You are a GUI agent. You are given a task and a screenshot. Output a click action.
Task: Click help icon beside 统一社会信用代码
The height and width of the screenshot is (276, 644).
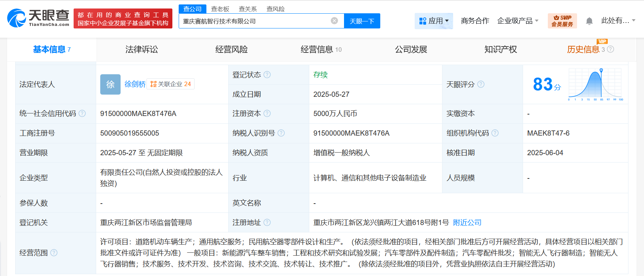pyautogui.click(x=82, y=113)
